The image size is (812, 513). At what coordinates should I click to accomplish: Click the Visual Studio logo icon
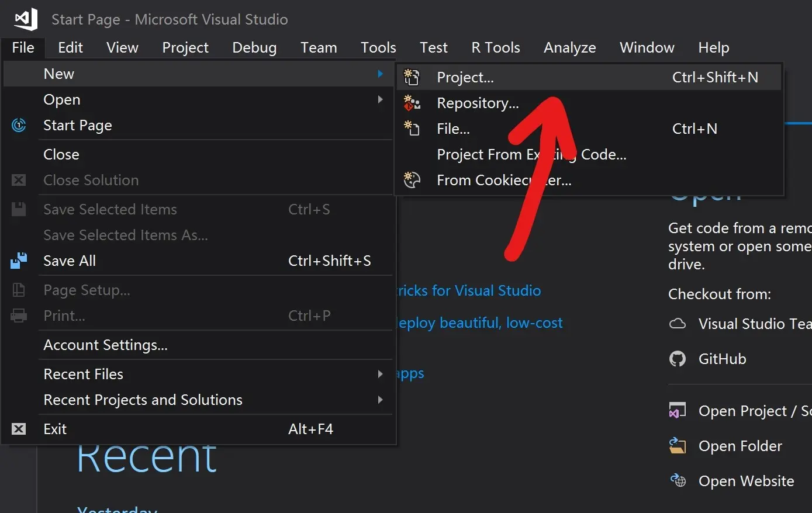pos(26,19)
